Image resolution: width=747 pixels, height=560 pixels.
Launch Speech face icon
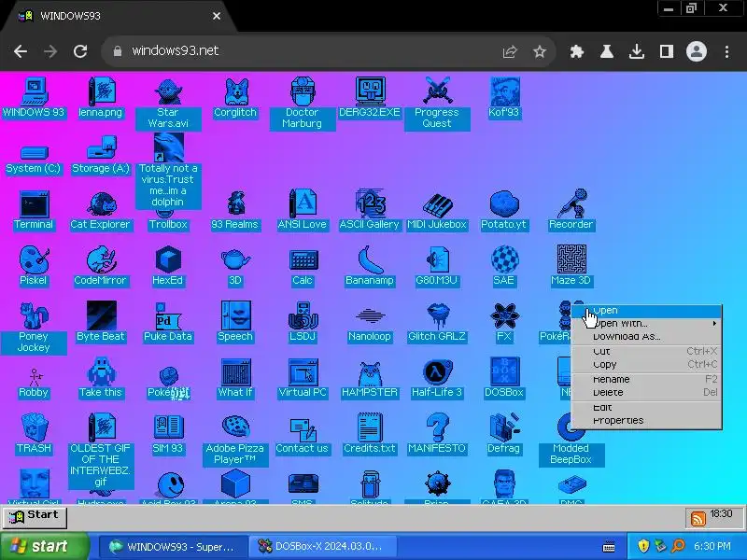235,316
